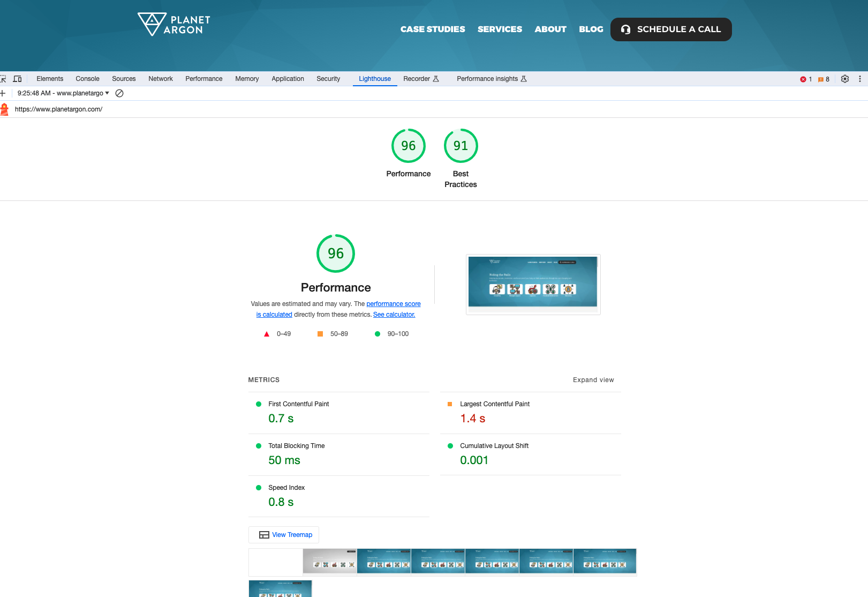
Task: Click the First Contentful Paint 0.7 s value
Action: tap(281, 419)
